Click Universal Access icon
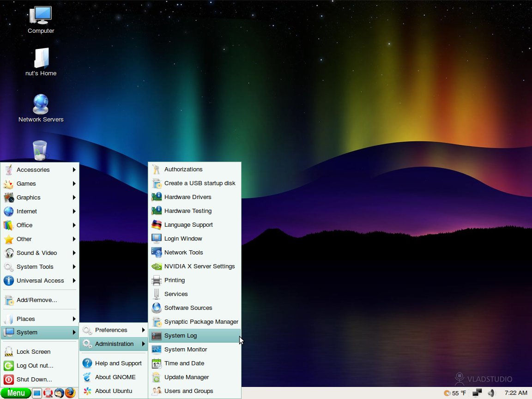Viewport: 532px width, 399px height. click(9, 281)
